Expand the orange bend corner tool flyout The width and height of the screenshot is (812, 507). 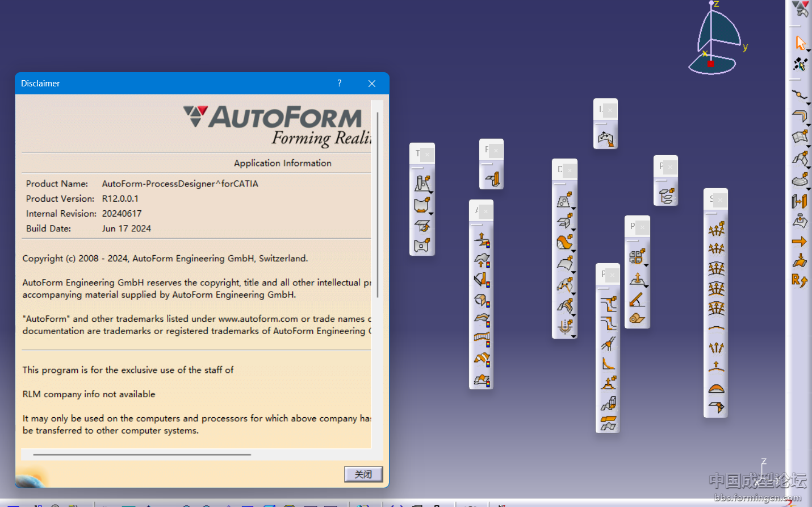click(800, 117)
